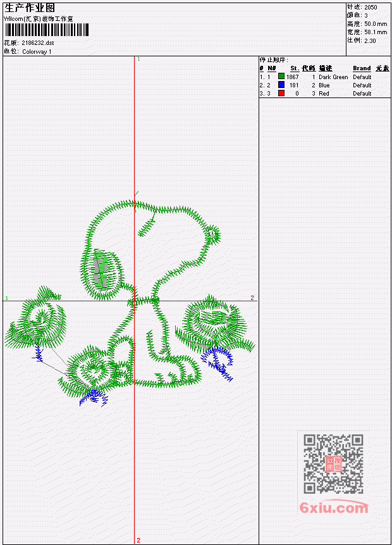Select the title text "生产作业图"
392x545 pixels.
[x=30, y=8]
